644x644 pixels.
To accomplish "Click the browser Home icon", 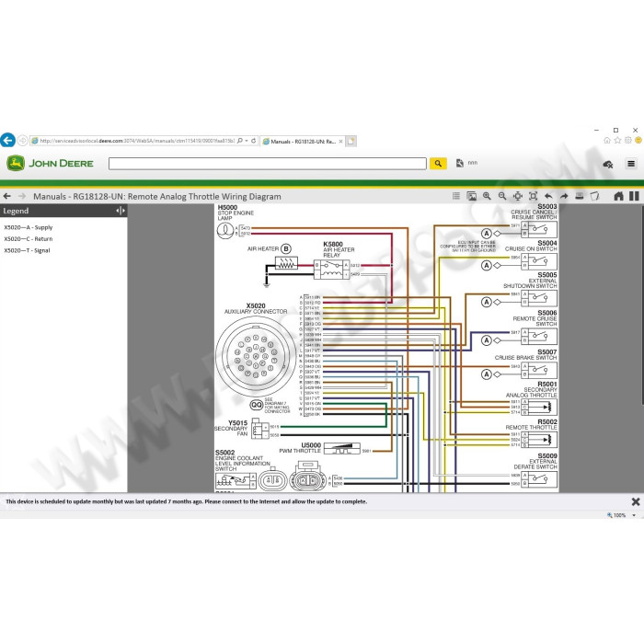I will tap(607, 141).
